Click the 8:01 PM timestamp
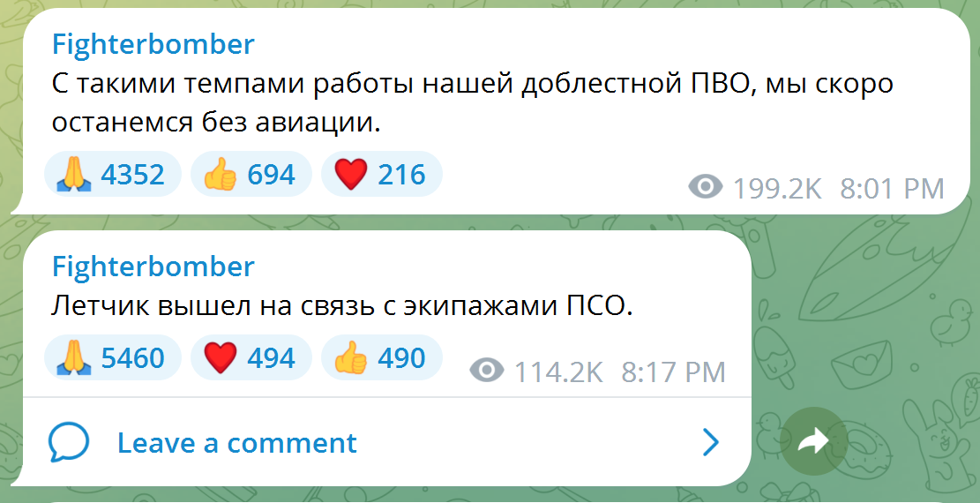 892,189
